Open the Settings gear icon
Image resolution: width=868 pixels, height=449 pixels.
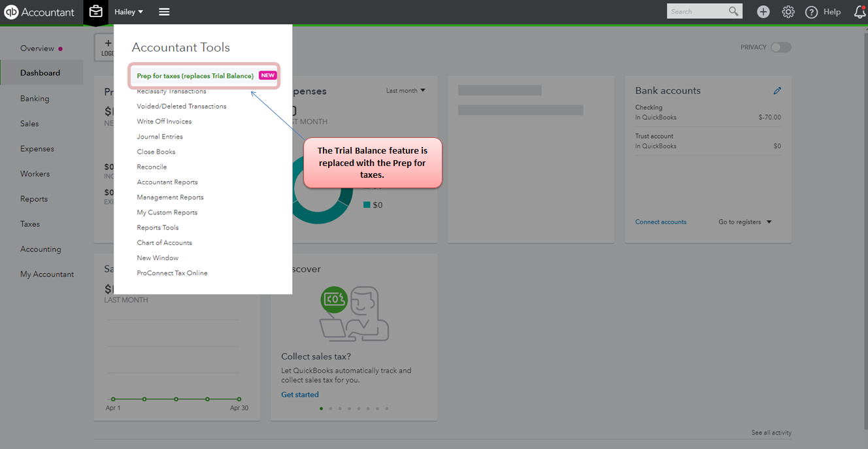[788, 12]
